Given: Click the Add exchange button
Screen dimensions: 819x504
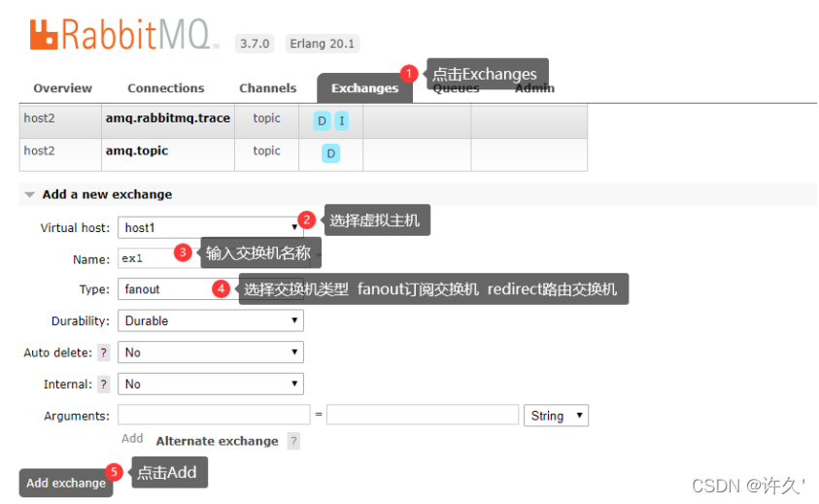Looking at the screenshot, I should (x=66, y=483).
